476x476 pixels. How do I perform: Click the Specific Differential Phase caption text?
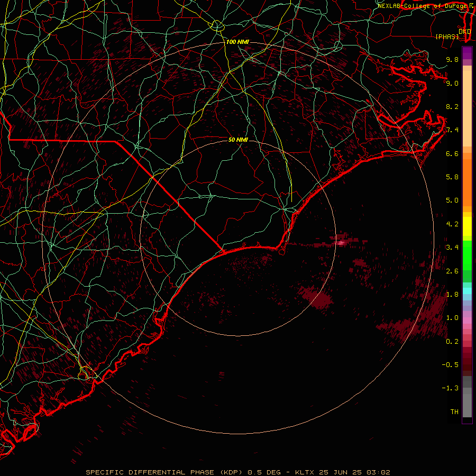click(x=237, y=472)
